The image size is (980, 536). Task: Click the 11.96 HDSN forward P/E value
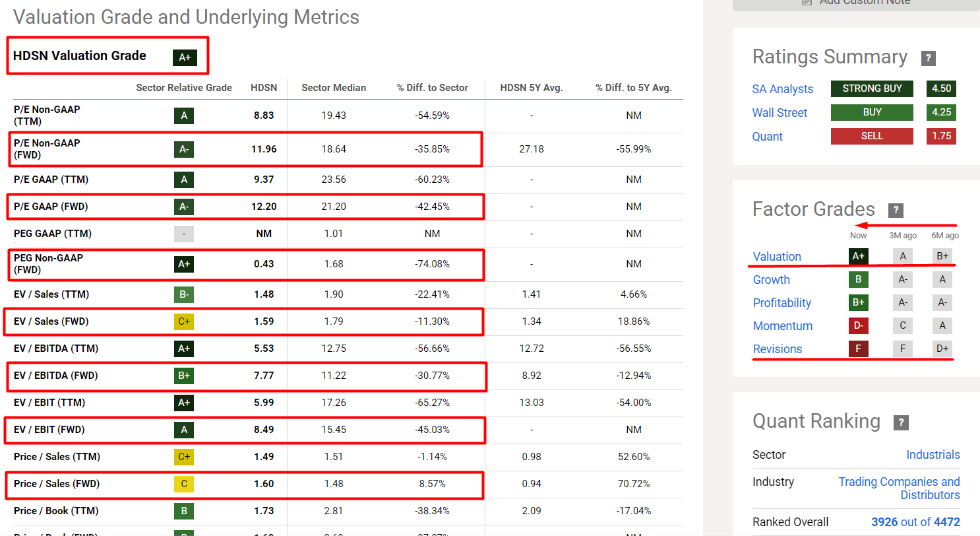pos(264,149)
